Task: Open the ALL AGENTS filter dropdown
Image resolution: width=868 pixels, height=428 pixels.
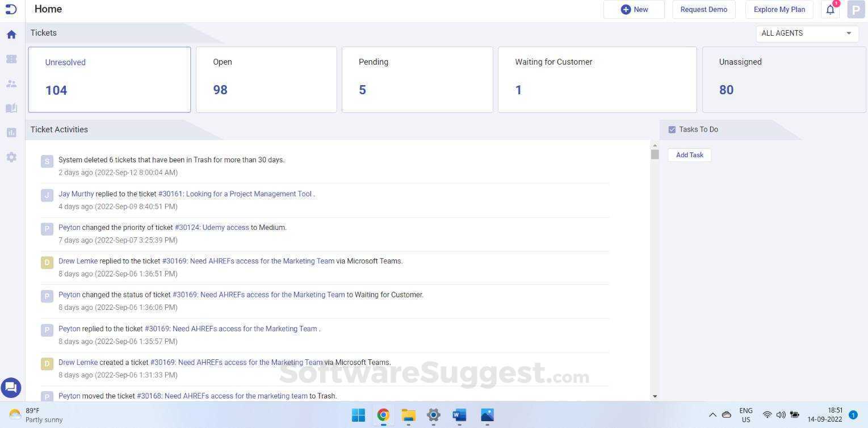Action: tap(806, 33)
